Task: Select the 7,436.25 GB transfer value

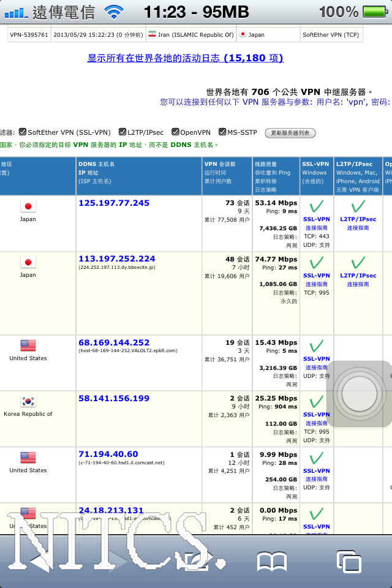Action: 278,228
